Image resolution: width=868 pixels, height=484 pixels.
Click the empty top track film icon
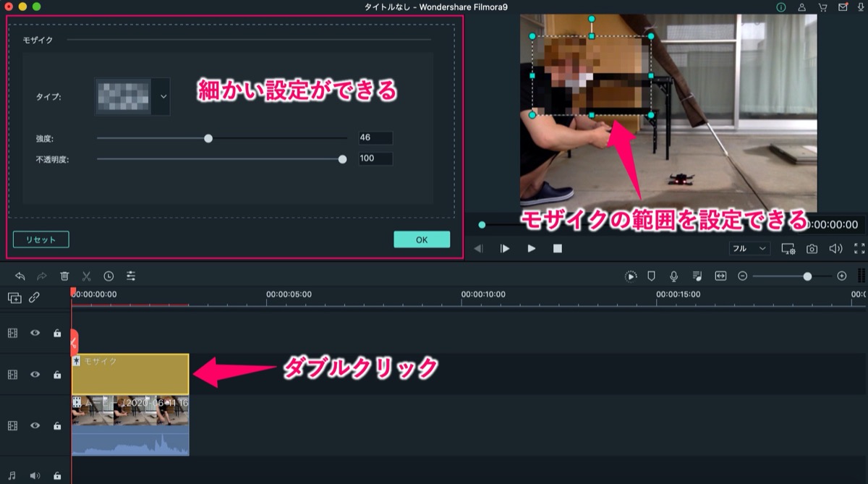(12, 333)
